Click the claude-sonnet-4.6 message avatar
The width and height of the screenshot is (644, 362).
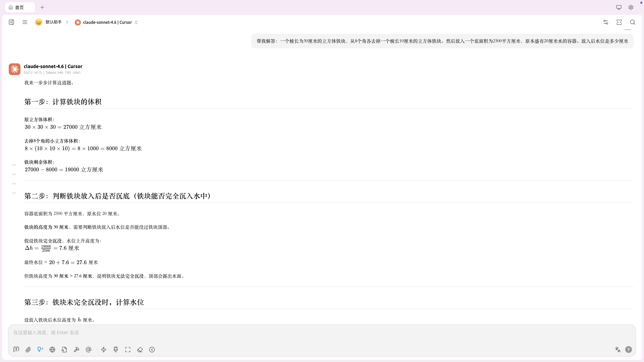[x=14, y=69]
